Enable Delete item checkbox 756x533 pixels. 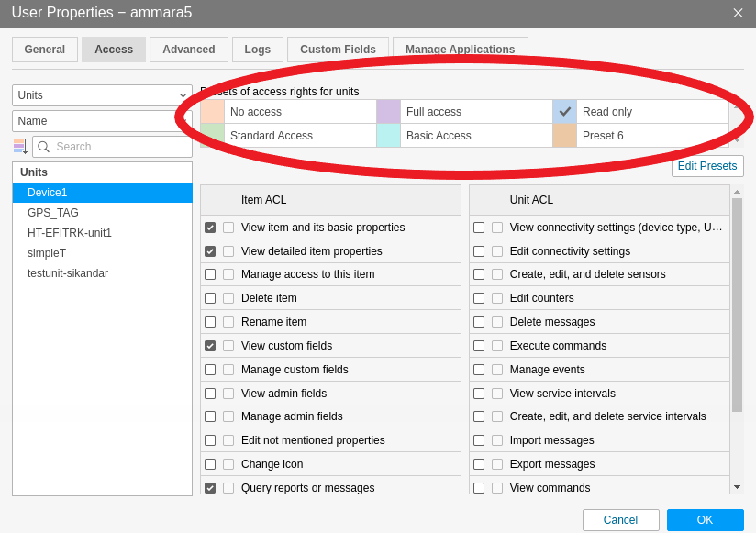[210, 298]
